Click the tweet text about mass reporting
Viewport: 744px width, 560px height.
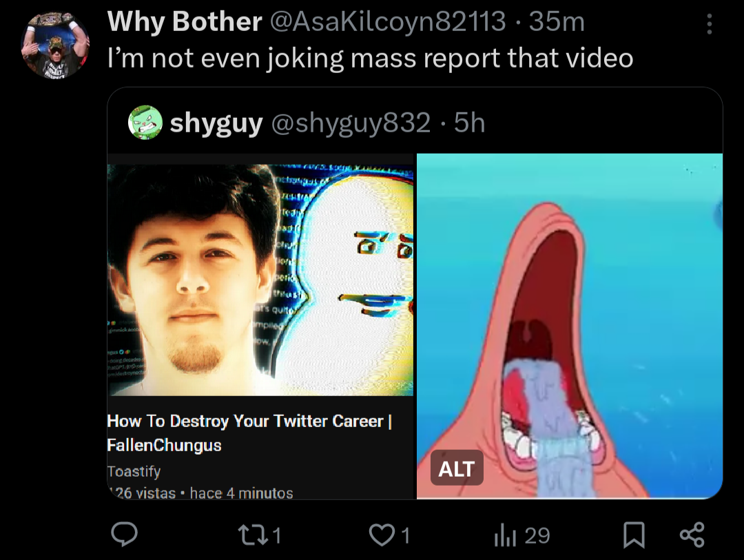pyautogui.click(x=370, y=59)
